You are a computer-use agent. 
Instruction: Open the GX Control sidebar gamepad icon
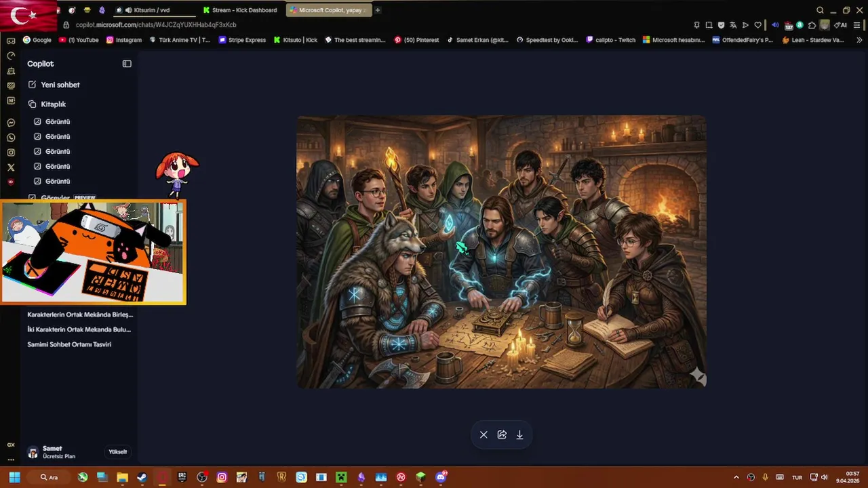pyautogui.click(x=11, y=41)
